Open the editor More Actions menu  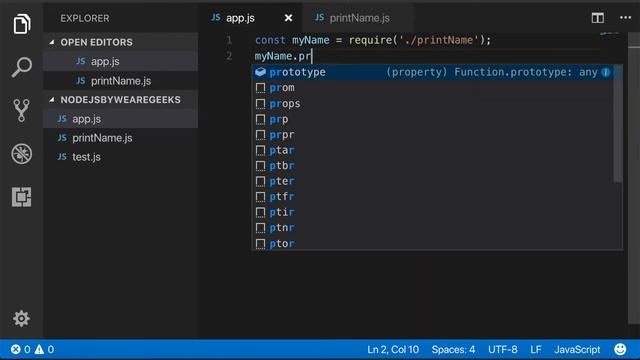625,18
